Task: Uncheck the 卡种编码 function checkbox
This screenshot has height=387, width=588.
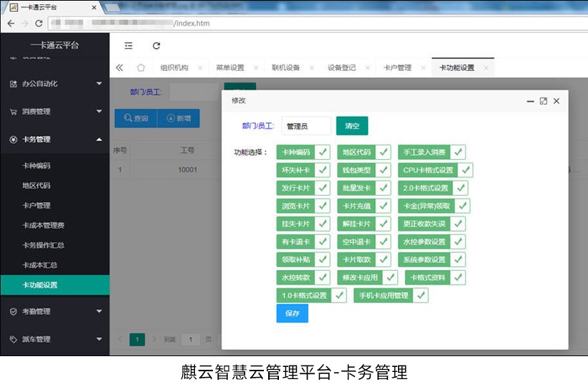Action: tap(323, 152)
